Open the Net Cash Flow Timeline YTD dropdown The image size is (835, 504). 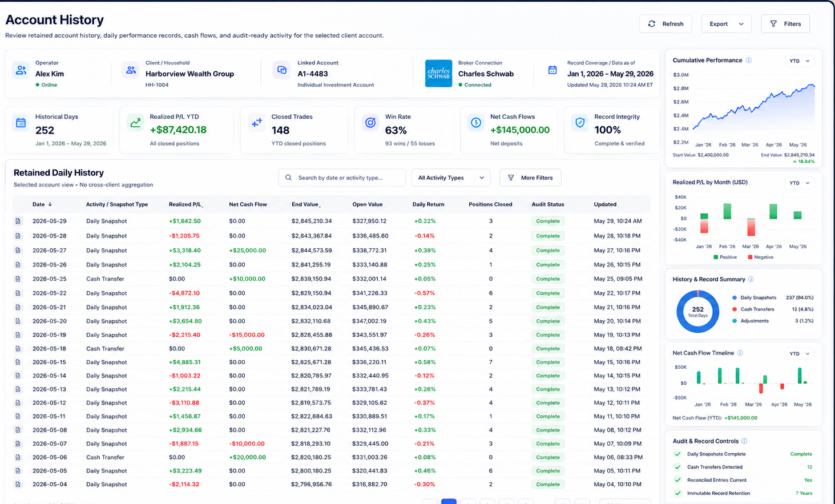coord(800,354)
